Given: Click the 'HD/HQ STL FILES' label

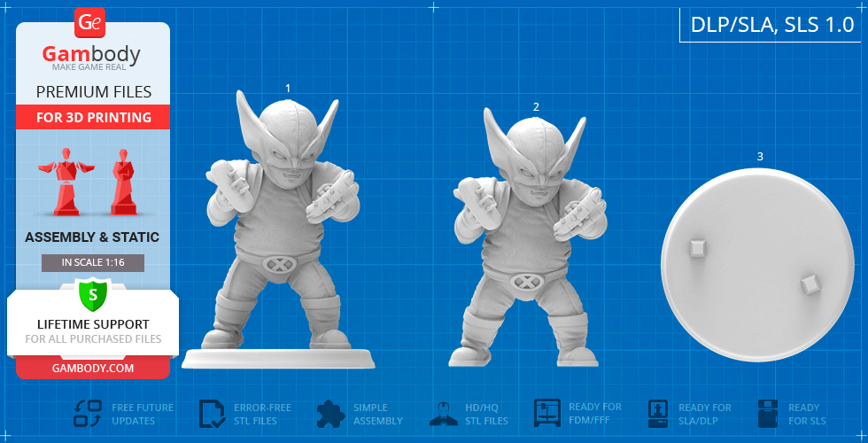Looking at the screenshot, I should pos(486,415).
